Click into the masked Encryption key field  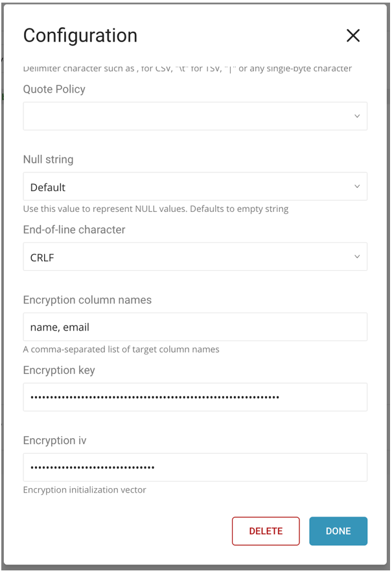pyautogui.click(x=194, y=397)
